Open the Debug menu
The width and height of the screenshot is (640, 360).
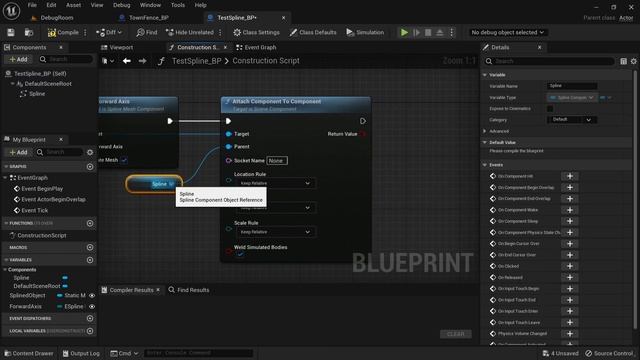121,5
